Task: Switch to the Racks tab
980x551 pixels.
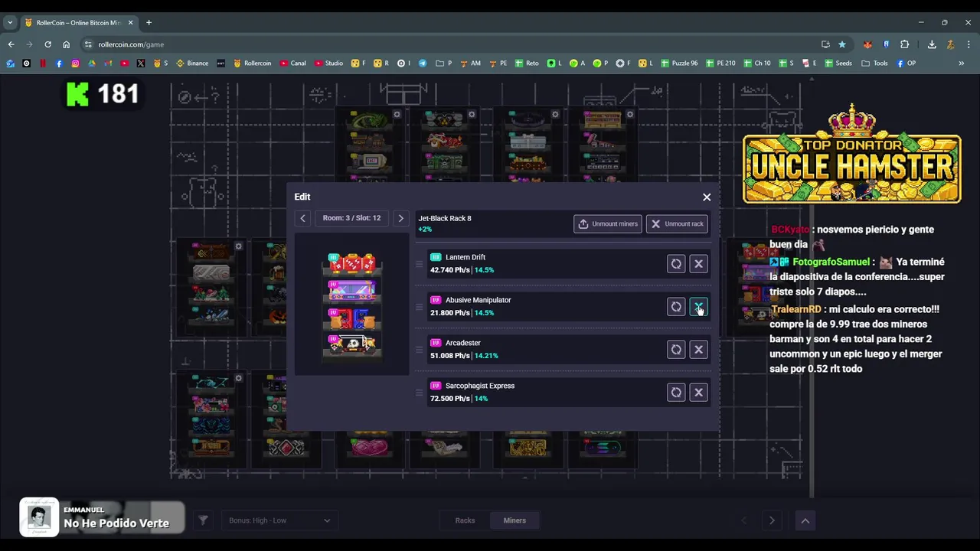Action: pos(465,520)
